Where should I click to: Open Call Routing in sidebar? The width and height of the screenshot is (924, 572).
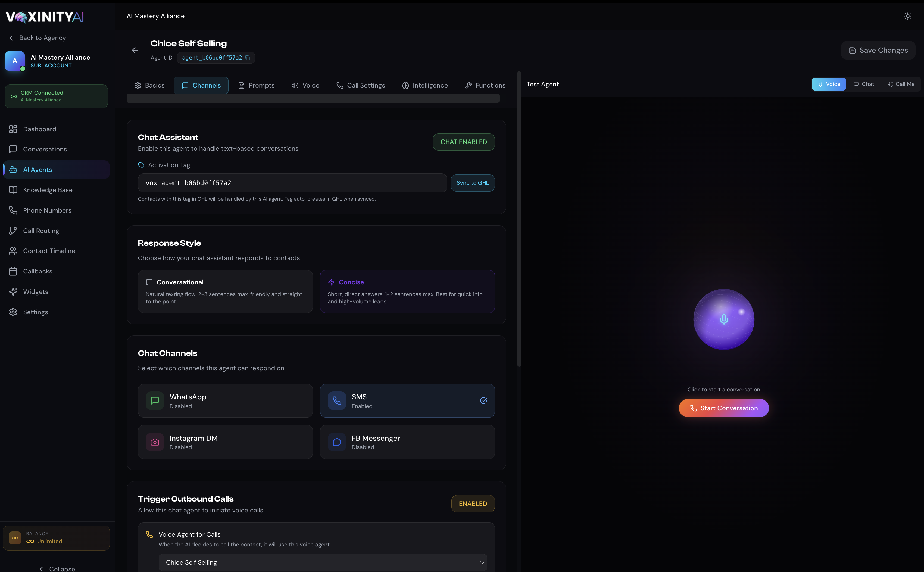56,231
